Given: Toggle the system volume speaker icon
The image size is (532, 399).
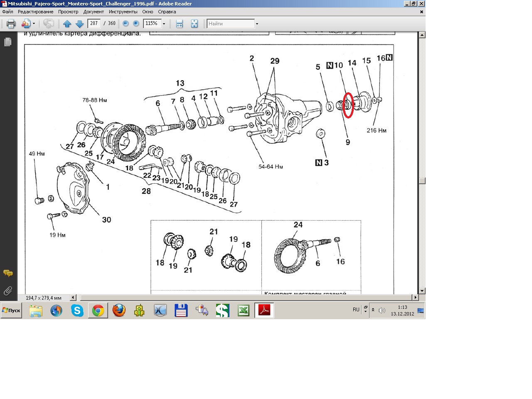Looking at the screenshot, I should pyautogui.click(x=382, y=310).
